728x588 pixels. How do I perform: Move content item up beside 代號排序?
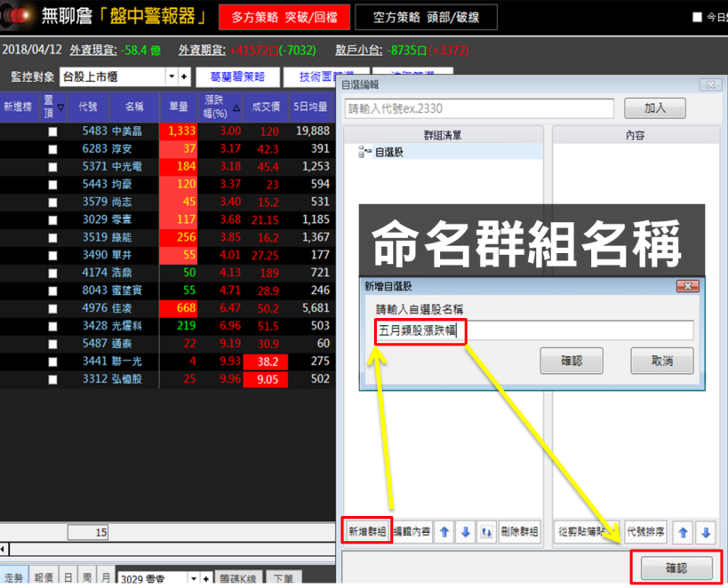(683, 532)
